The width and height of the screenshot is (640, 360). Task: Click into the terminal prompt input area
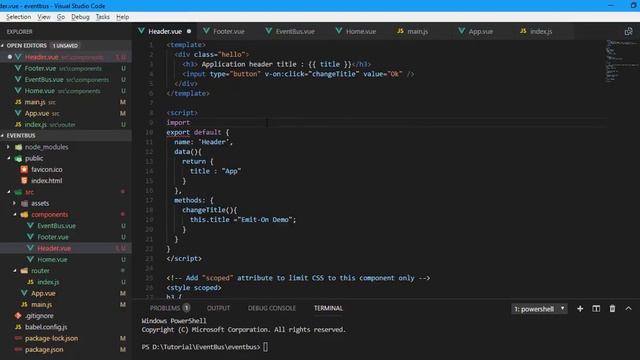click(266, 347)
